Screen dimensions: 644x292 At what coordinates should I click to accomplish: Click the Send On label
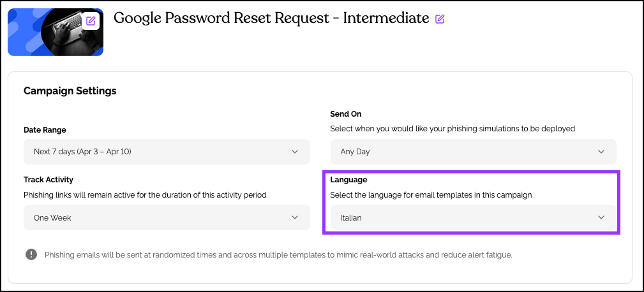click(346, 114)
